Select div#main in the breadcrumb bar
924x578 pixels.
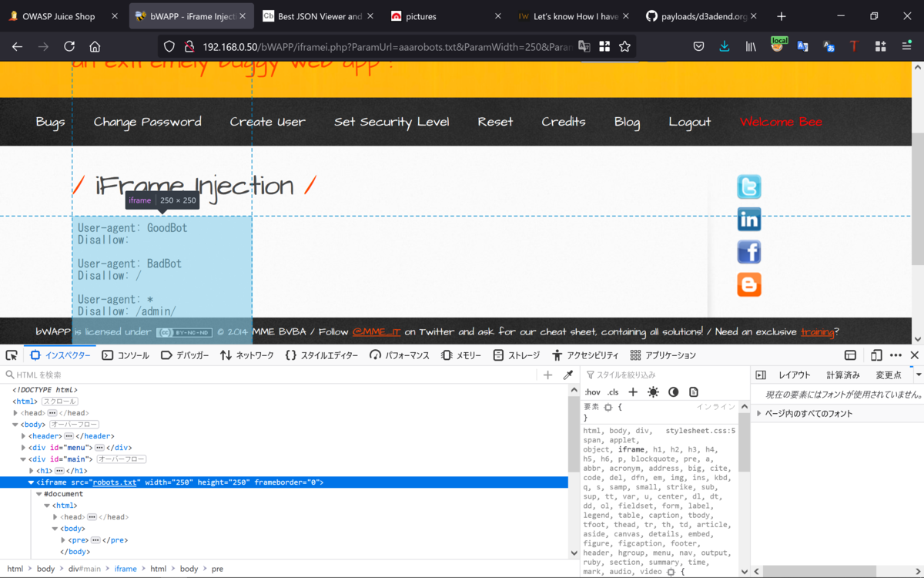pos(85,569)
